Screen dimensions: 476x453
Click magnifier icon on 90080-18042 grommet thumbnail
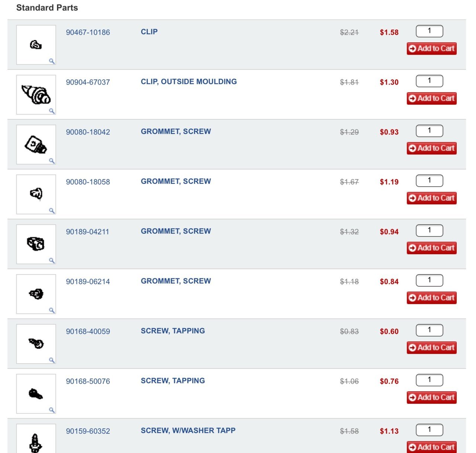(52, 161)
